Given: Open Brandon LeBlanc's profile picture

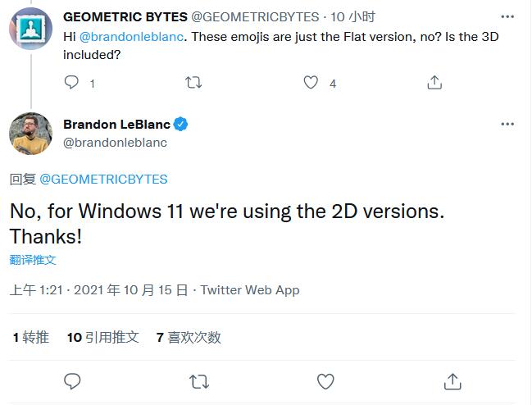Looking at the screenshot, I should (31, 134).
